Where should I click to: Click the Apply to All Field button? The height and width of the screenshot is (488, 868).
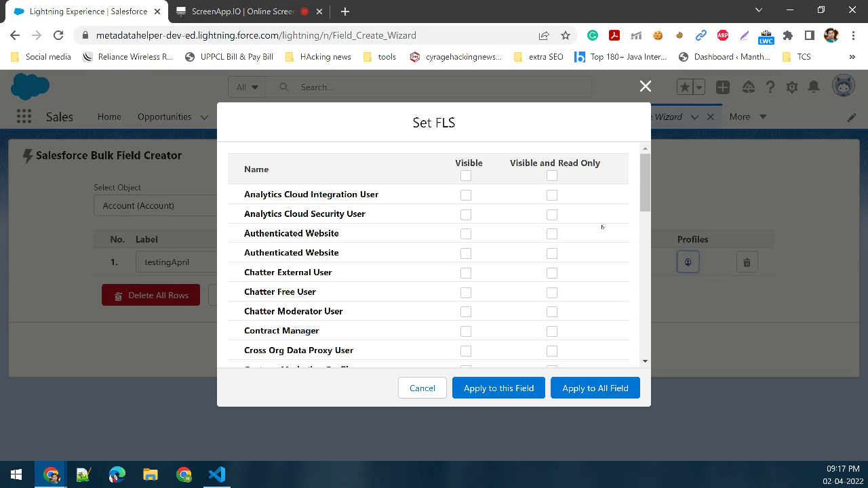tap(595, 388)
